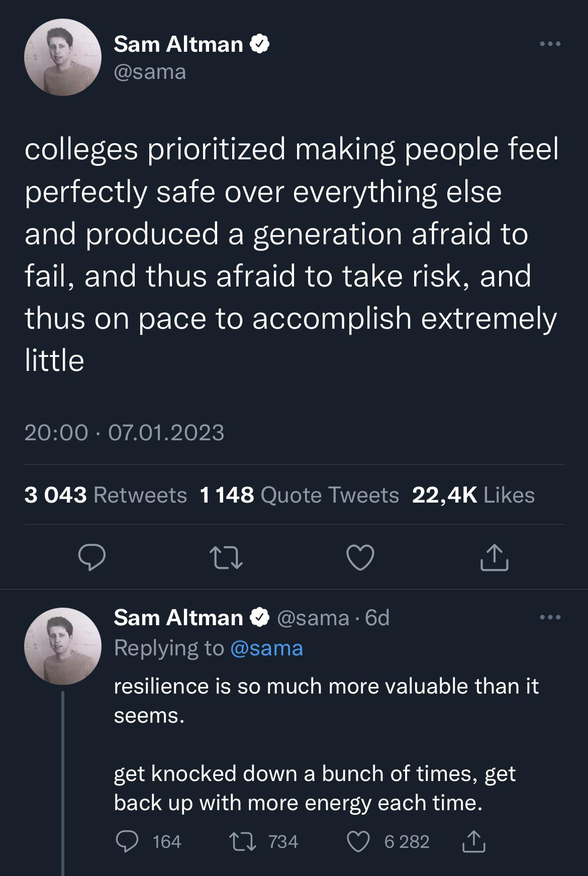Open the main tweet's more options menu
Image resolution: width=588 pixels, height=876 pixels.
pyautogui.click(x=550, y=44)
